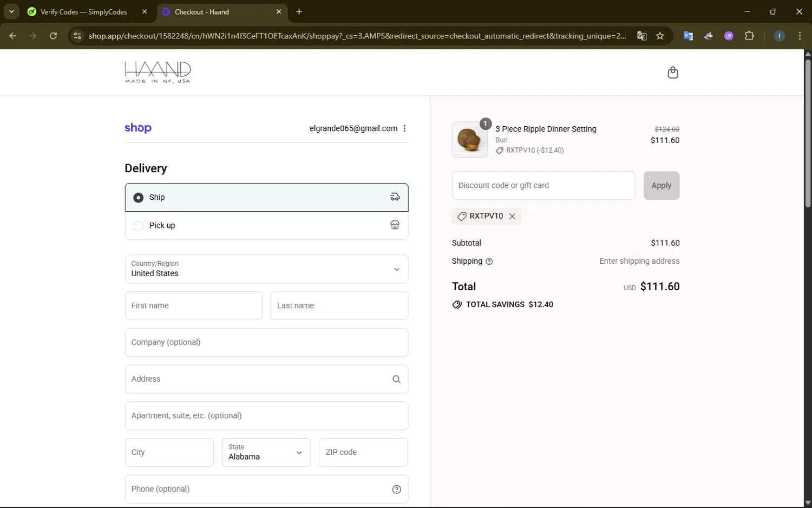Select the Ship delivery option
The image size is (812, 508).
coord(266,197)
